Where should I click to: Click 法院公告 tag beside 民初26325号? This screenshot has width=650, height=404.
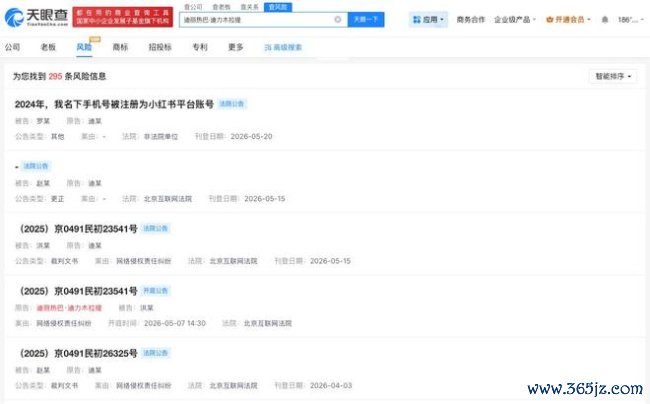coord(155,353)
